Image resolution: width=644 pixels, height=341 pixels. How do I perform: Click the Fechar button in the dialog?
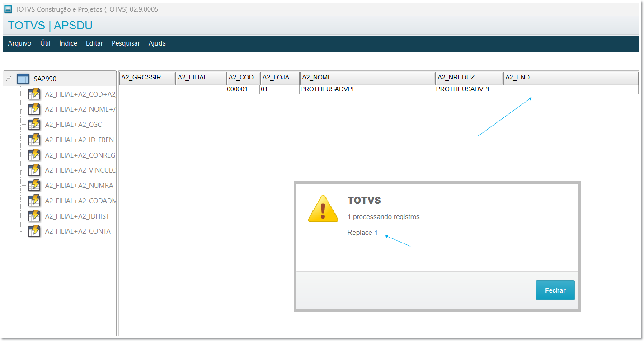[x=555, y=290]
